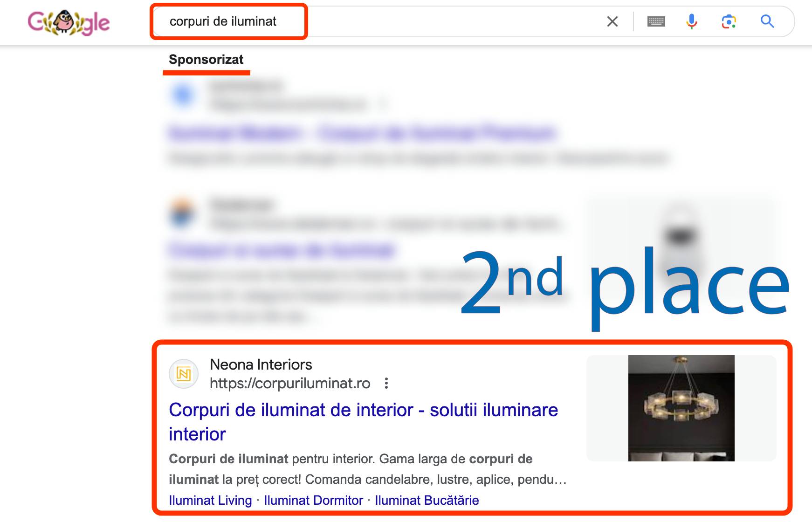Click the blue magnifying glass search icon

point(767,21)
